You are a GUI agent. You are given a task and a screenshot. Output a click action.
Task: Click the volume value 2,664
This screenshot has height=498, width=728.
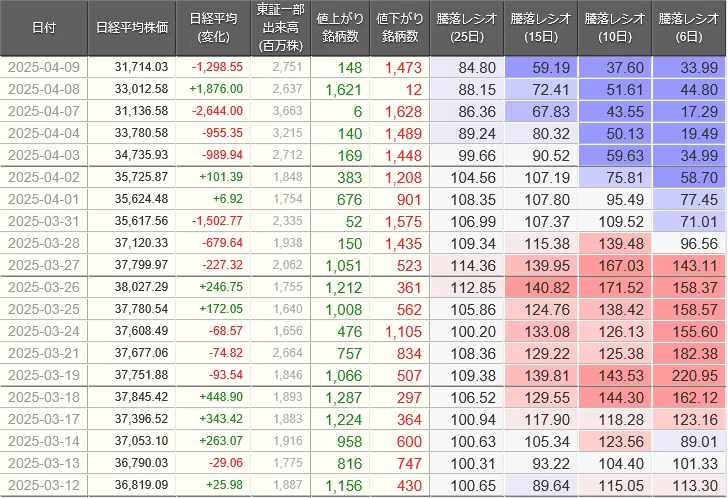(287, 353)
